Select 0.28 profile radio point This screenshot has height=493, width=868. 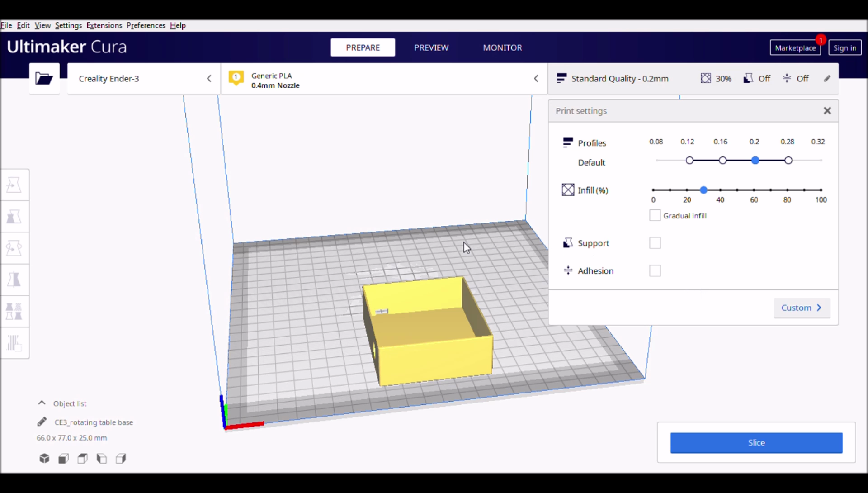(x=788, y=161)
